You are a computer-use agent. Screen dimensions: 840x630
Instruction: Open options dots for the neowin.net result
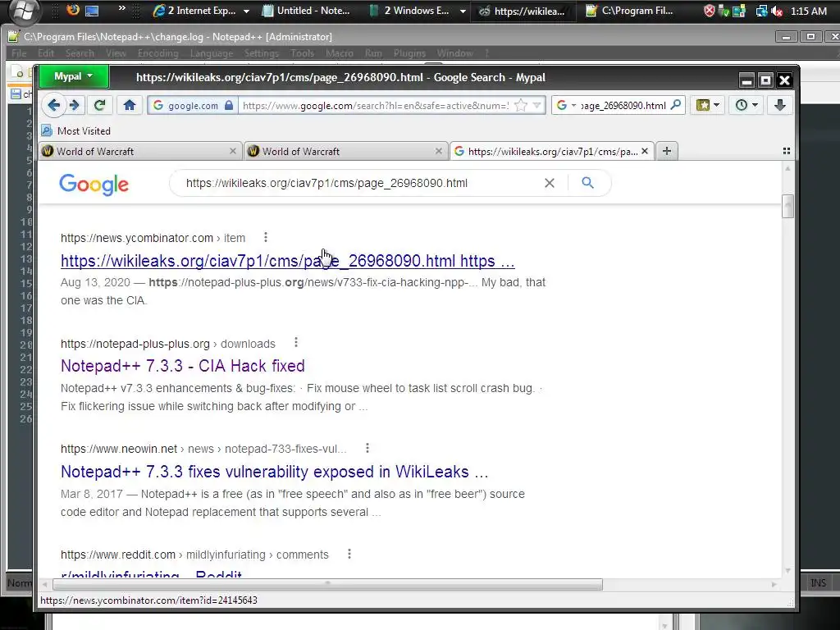click(x=367, y=449)
